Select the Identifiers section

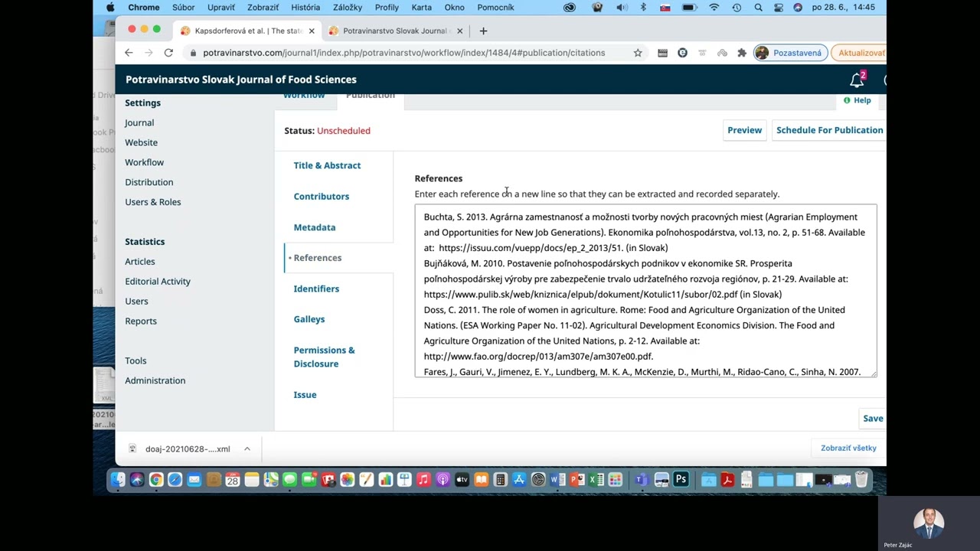click(316, 289)
